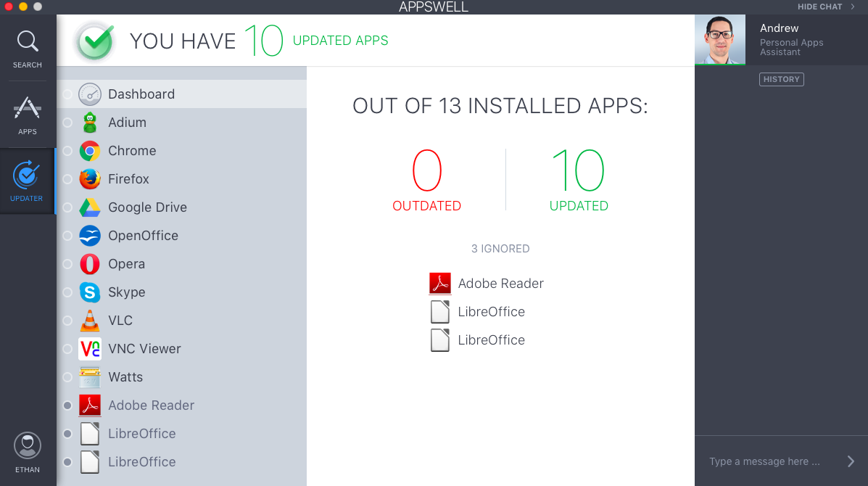Collapse chat with the Hide Chat chevron
Screen dimensions: 868x486
853,7
